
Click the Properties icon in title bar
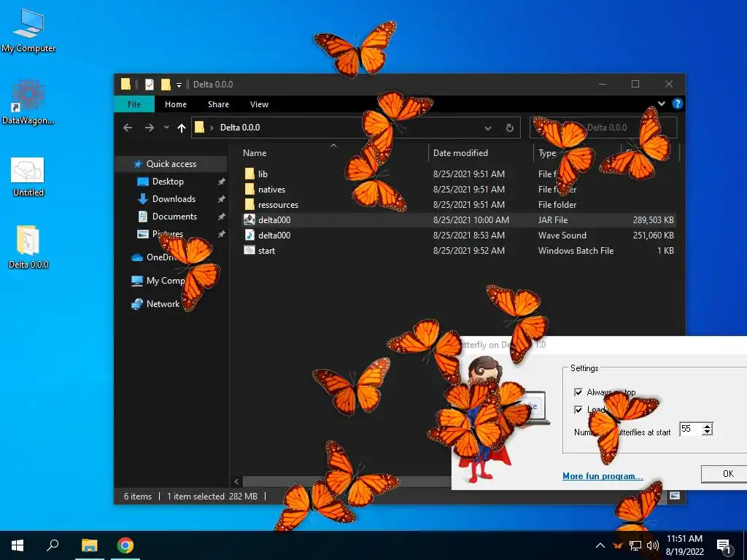point(150,85)
